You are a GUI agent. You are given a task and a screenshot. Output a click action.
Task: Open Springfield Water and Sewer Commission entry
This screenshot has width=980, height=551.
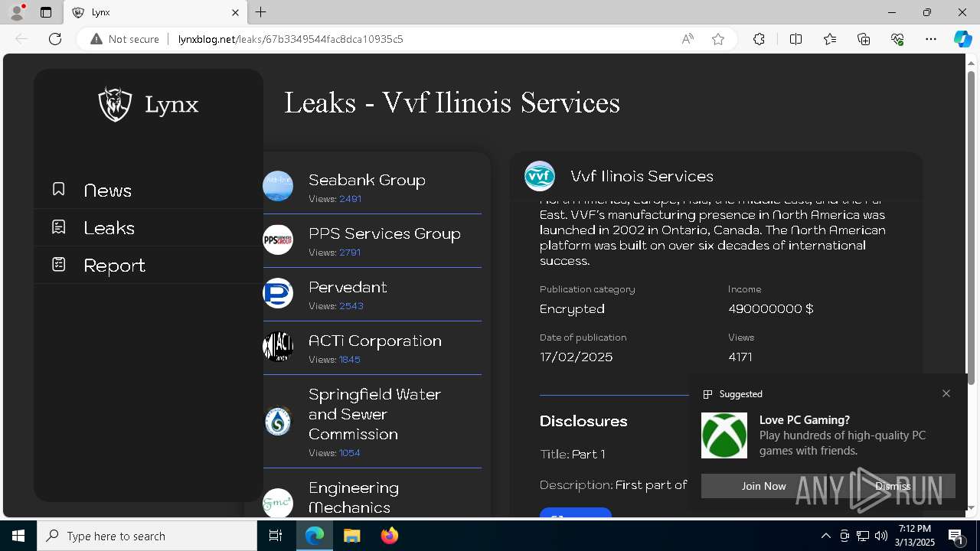[x=372, y=421]
